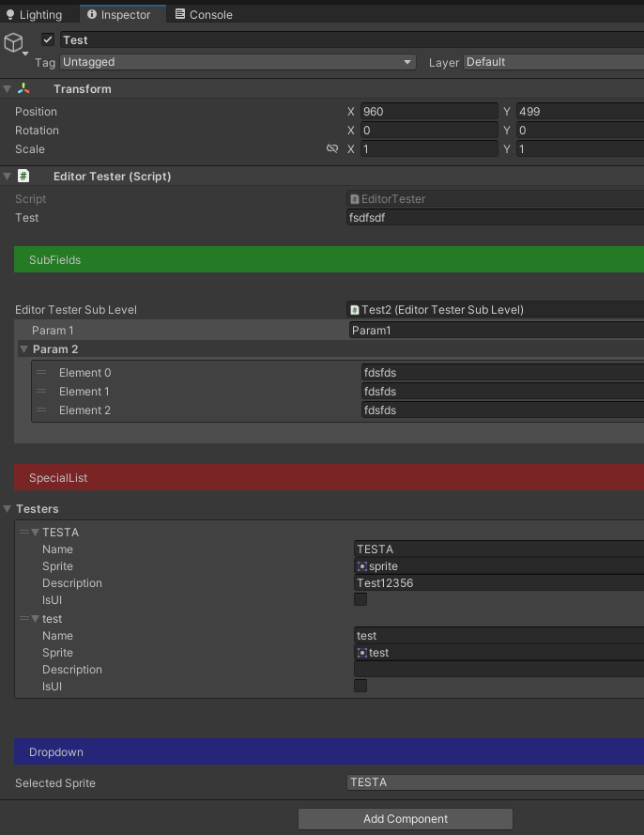Click the Transform component icon
The width and height of the screenshot is (644, 835).
click(x=23, y=88)
